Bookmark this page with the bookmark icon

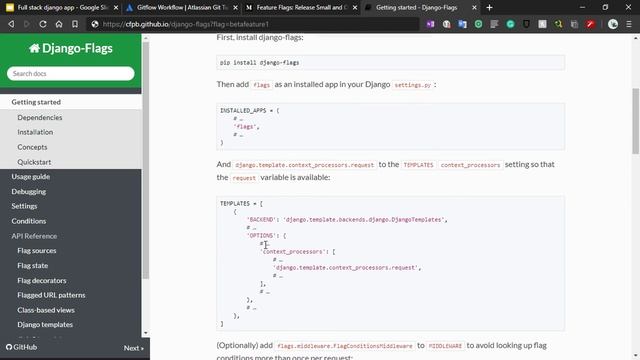tap(75, 24)
